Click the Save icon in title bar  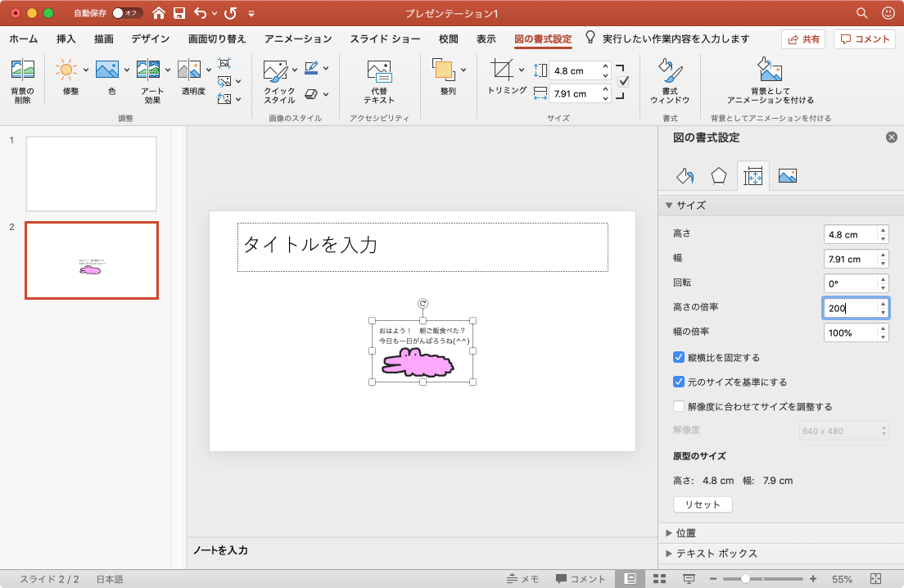(179, 13)
